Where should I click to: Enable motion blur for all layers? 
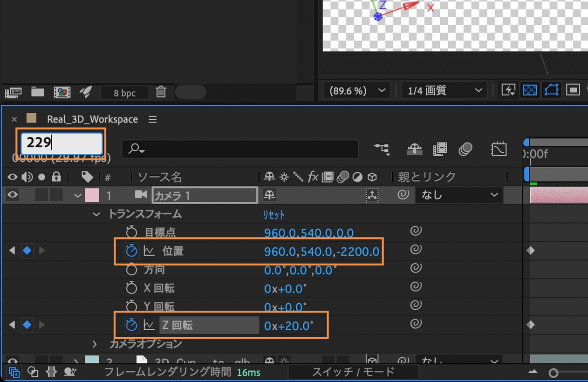tap(465, 149)
